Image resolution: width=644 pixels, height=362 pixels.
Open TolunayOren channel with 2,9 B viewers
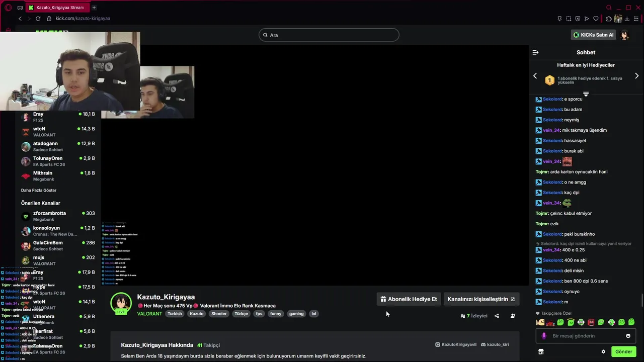pyautogui.click(x=58, y=161)
